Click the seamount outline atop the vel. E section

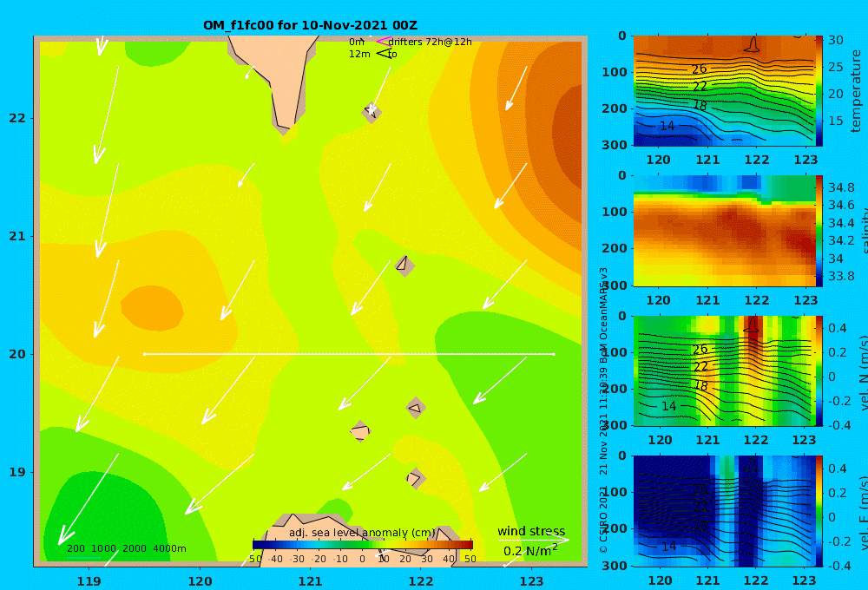pos(752,464)
